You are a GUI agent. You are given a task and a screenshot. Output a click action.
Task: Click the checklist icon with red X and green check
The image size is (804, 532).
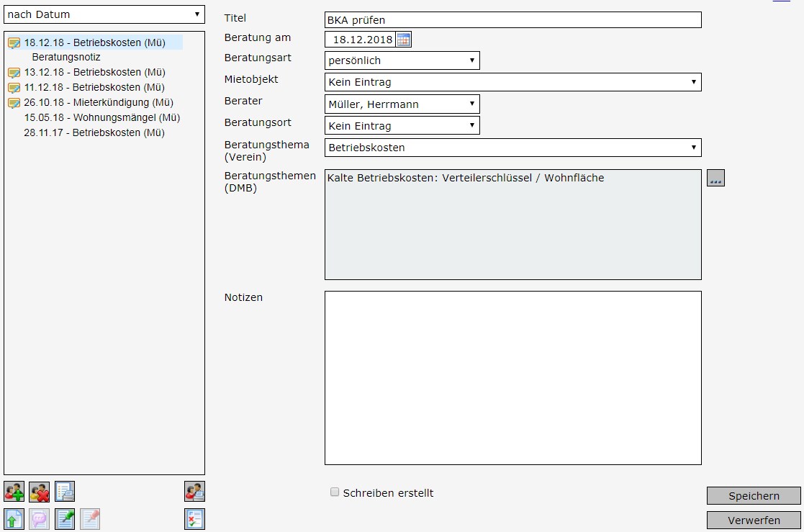(194, 519)
